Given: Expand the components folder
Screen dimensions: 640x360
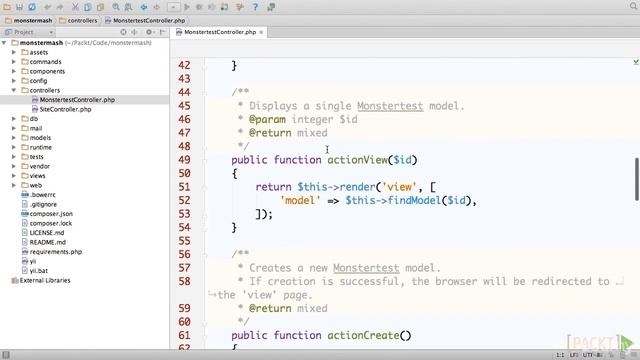Looking at the screenshot, I should pyautogui.click(x=14, y=71).
